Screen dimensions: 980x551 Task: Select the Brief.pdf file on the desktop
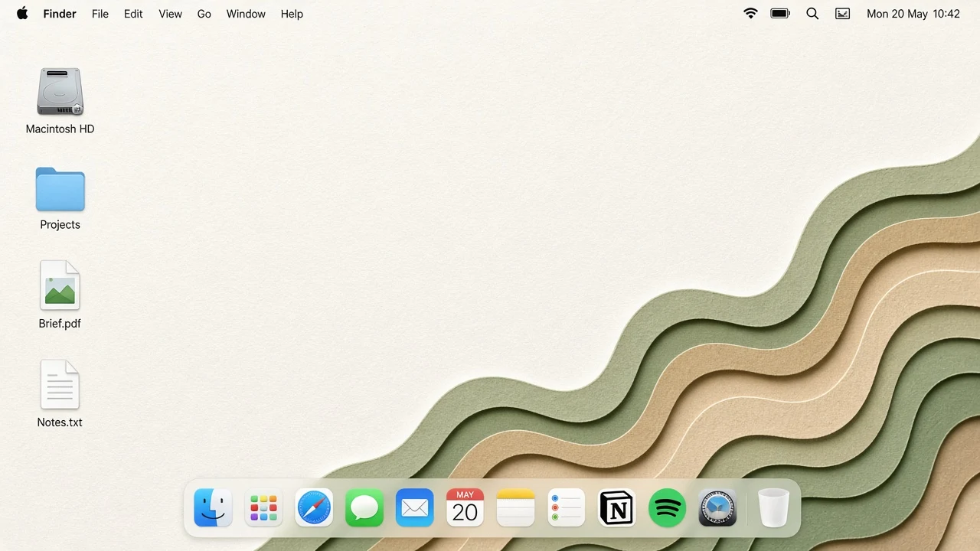[60, 285]
